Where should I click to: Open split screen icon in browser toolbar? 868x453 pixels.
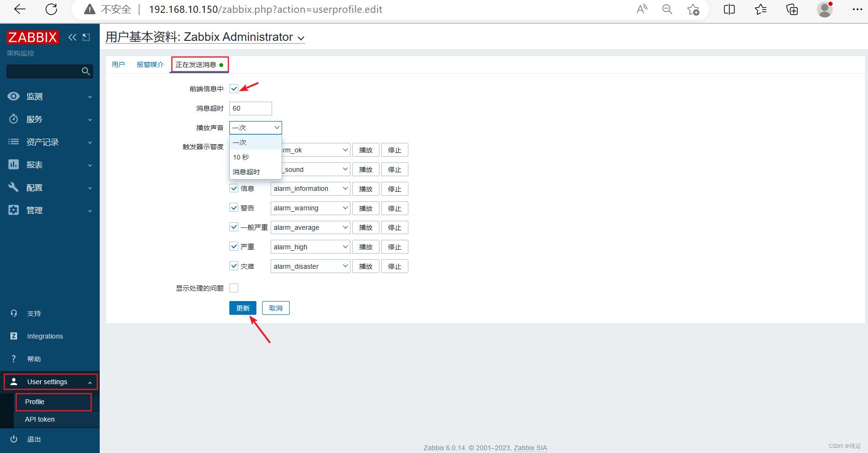[x=729, y=9]
